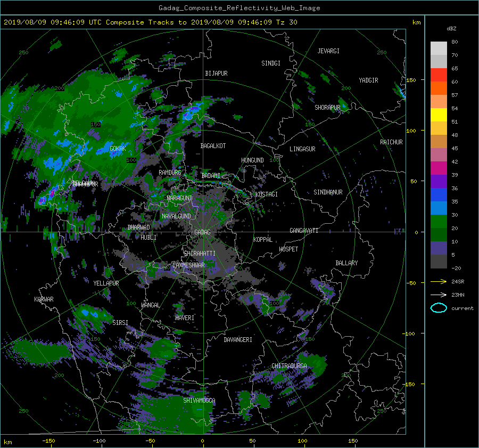479x448 pixels.
Task: Click the km unit label at top right
Action: [416, 22]
